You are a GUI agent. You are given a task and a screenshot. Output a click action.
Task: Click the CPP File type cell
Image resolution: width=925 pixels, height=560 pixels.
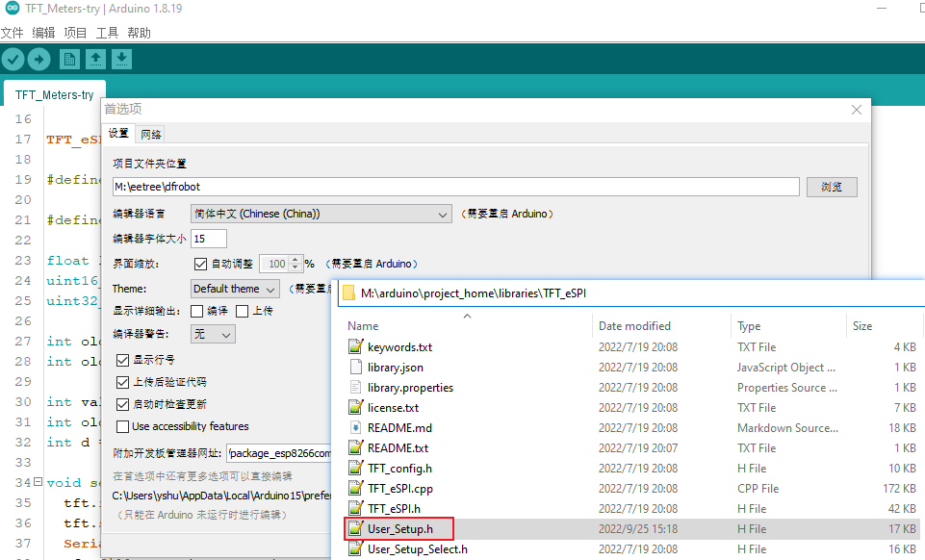click(758, 489)
